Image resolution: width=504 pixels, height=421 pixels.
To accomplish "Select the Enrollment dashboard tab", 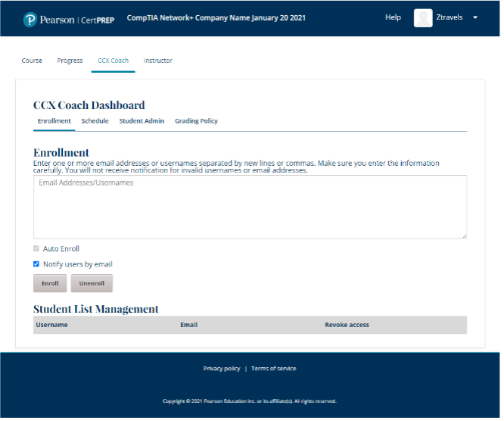I will tap(54, 121).
